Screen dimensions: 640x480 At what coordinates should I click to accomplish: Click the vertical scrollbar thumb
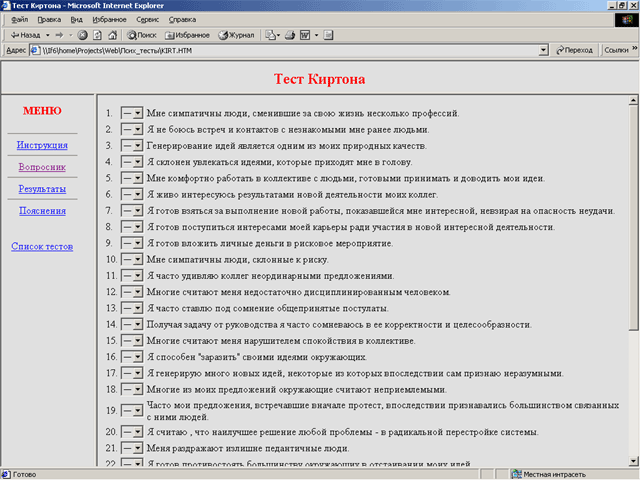(x=633, y=217)
